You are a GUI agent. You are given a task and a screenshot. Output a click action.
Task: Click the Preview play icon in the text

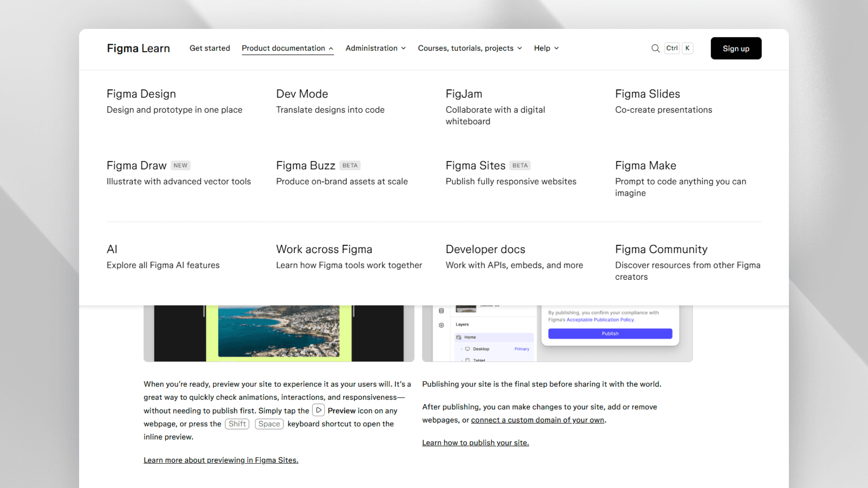[x=318, y=410]
